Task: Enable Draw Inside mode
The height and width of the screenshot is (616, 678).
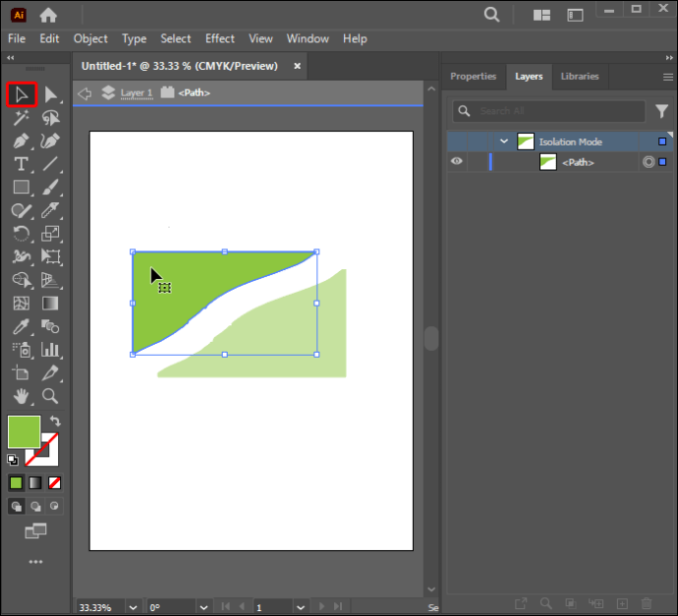Action: pos(54,506)
